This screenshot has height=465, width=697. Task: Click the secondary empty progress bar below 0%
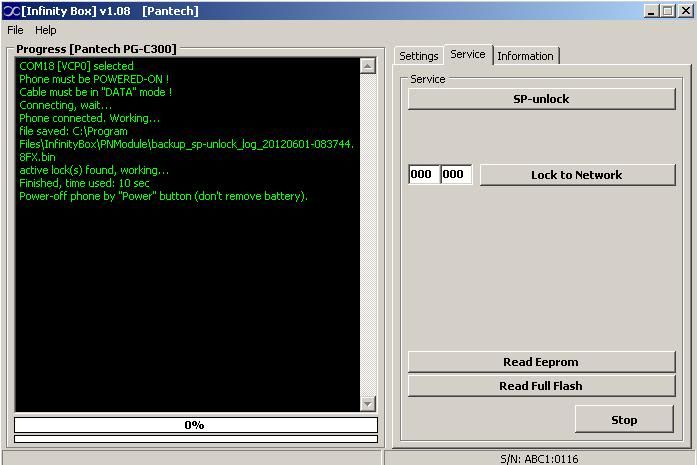[x=196, y=439]
